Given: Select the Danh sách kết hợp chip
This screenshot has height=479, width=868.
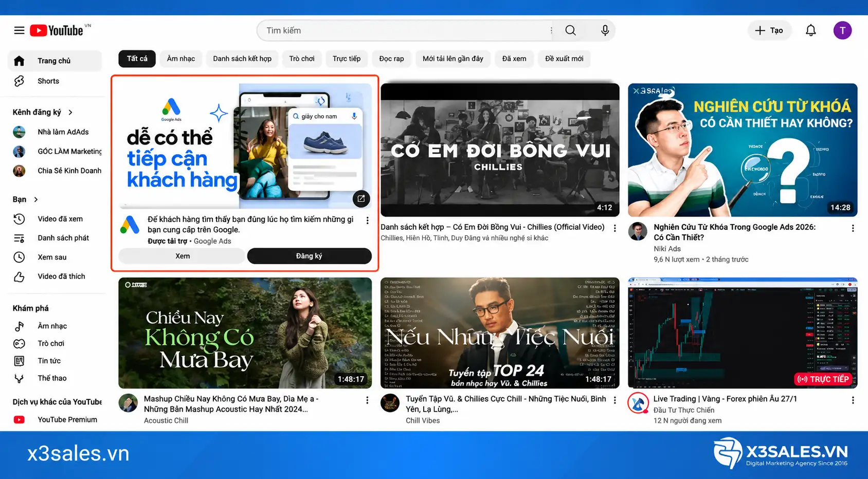Looking at the screenshot, I should (242, 59).
